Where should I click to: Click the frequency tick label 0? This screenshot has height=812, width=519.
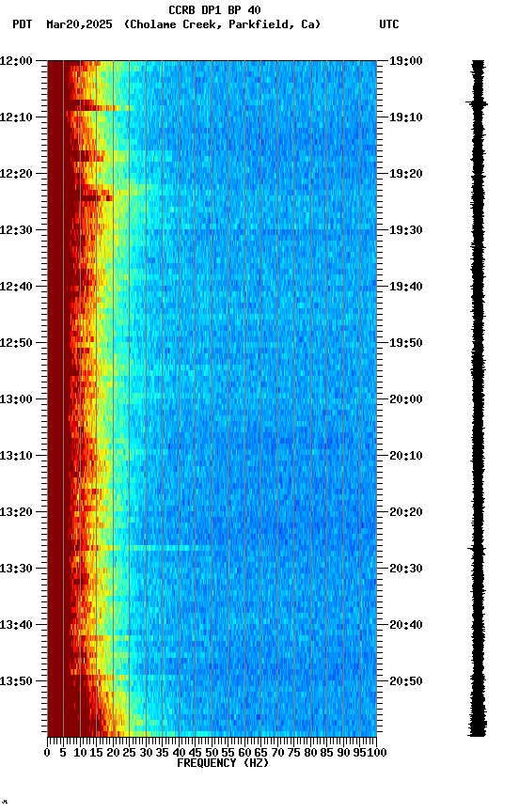(47, 753)
